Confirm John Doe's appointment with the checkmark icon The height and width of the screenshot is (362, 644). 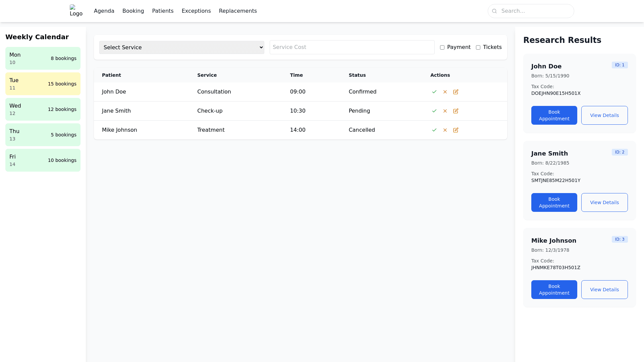click(x=434, y=92)
